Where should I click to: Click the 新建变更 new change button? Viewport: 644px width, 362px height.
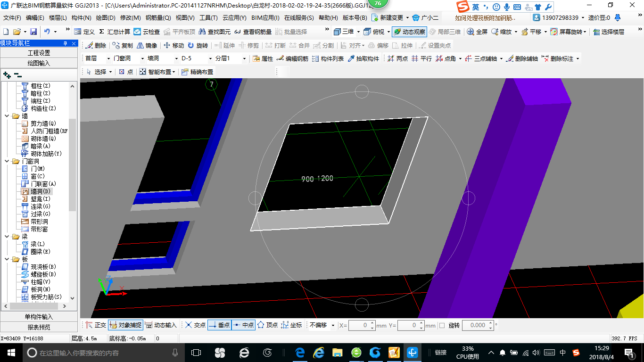tap(390, 18)
